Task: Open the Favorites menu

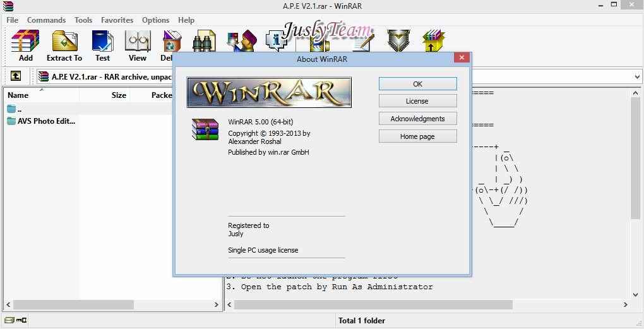Action: [x=117, y=20]
